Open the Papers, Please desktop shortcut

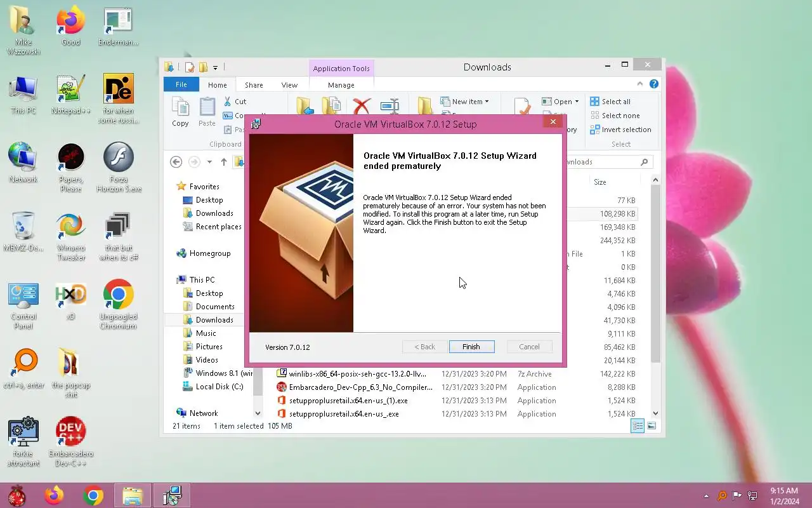(x=70, y=168)
